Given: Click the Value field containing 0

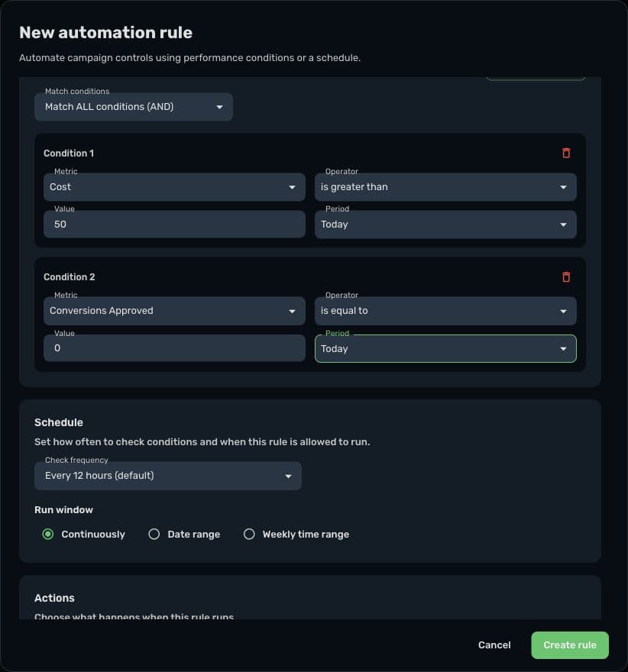Looking at the screenshot, I should pos(174,348).
